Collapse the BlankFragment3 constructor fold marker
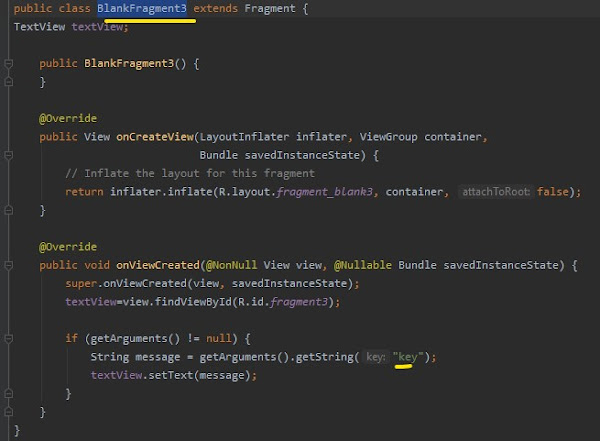600x441 pixels. (9, 63)
